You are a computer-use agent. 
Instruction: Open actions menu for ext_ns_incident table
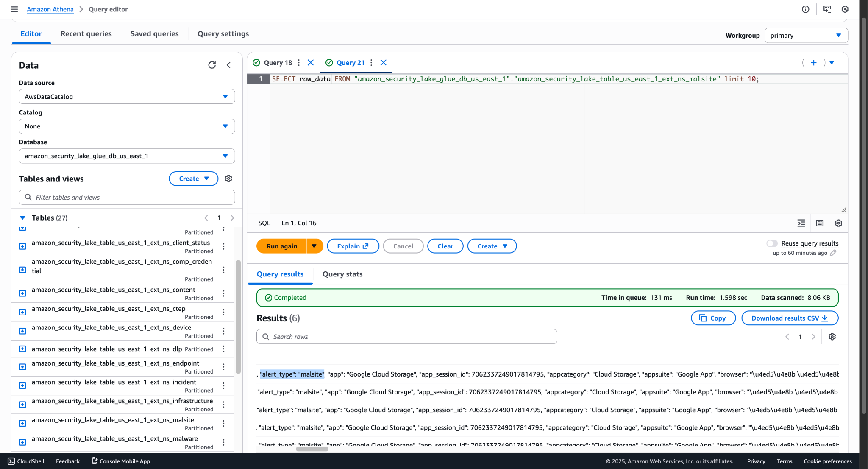tap(223, 385)
